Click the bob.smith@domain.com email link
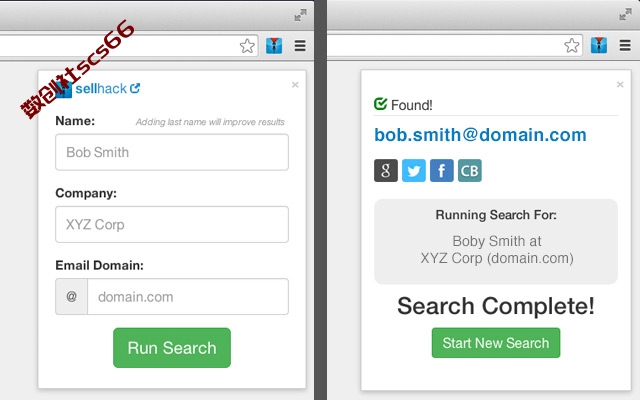The width and height of the screenshot is (640, 400). [x=480, y=135]
